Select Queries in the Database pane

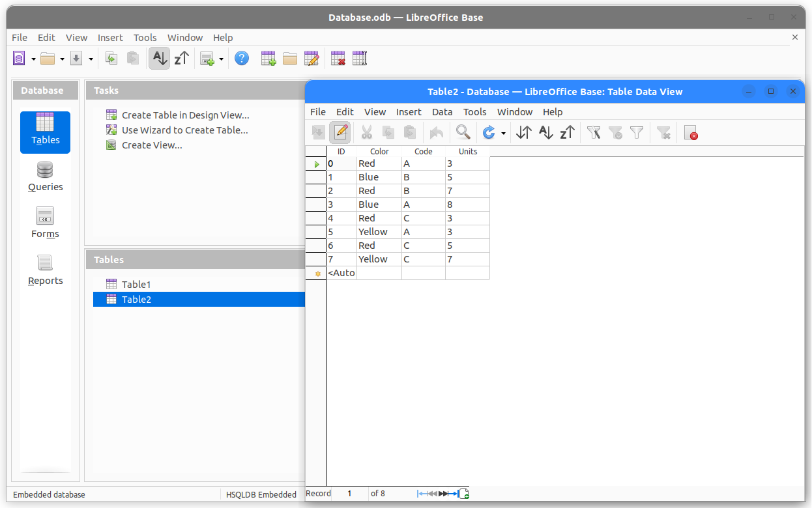pyautogui.click(x=45, y=176)
